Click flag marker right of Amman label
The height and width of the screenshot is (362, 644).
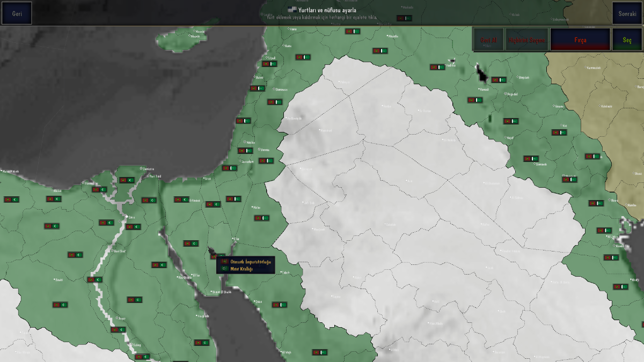pyautogui.click(x=266, y=160)
